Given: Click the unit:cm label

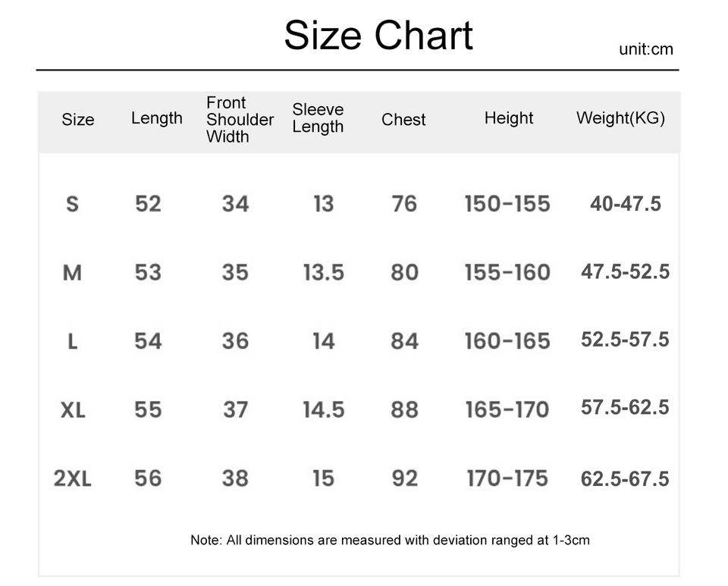Looking at the screenshot, I should (646, 49).
